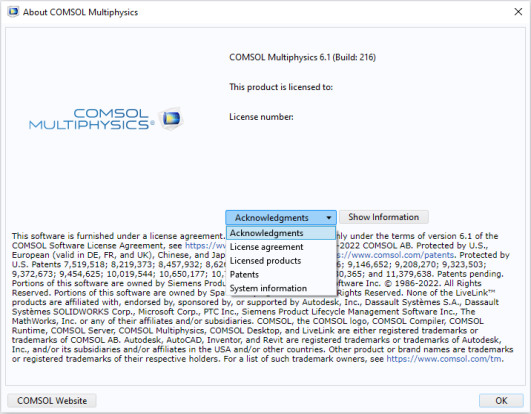The image size is (531, 414).
Task: Click the 'License number:' label
Action: 261,117
